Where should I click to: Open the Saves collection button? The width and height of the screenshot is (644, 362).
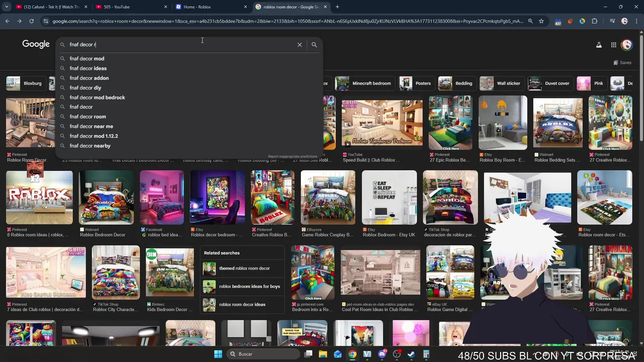[x=622, y=63]
